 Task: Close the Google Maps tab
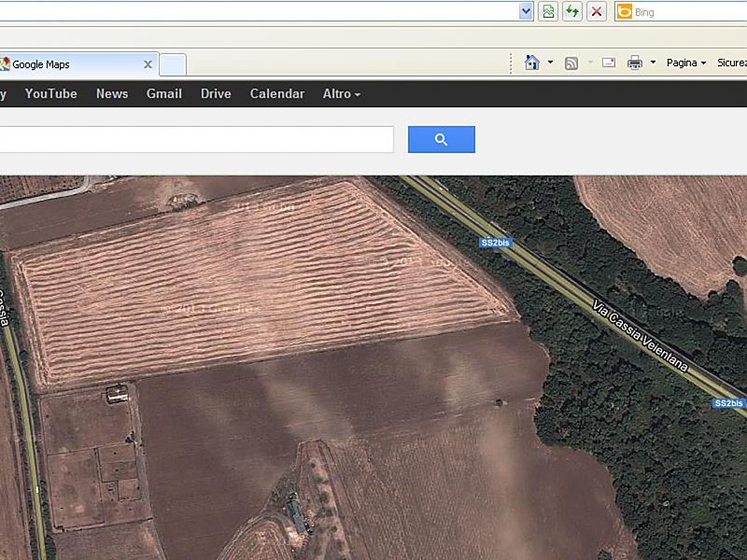pyautogui.click(x=148, y=64)
